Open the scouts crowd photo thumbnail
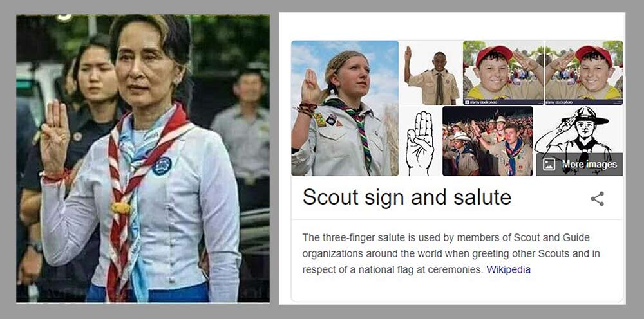644x319 pixels. (488, 141)
